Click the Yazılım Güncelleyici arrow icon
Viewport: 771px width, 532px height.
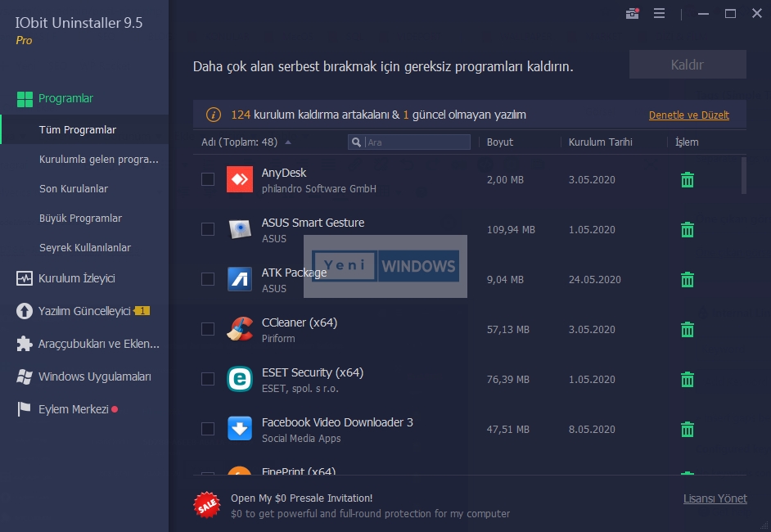24,311
